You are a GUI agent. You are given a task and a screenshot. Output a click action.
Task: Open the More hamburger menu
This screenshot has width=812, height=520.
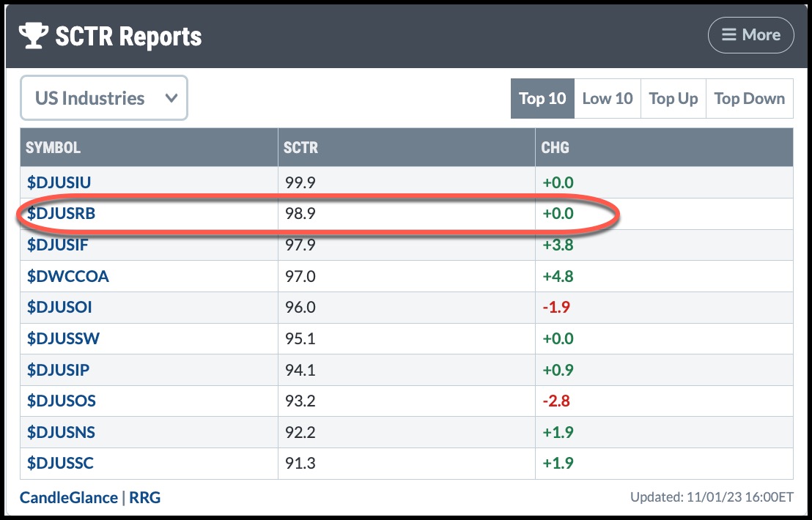point(750,35)
